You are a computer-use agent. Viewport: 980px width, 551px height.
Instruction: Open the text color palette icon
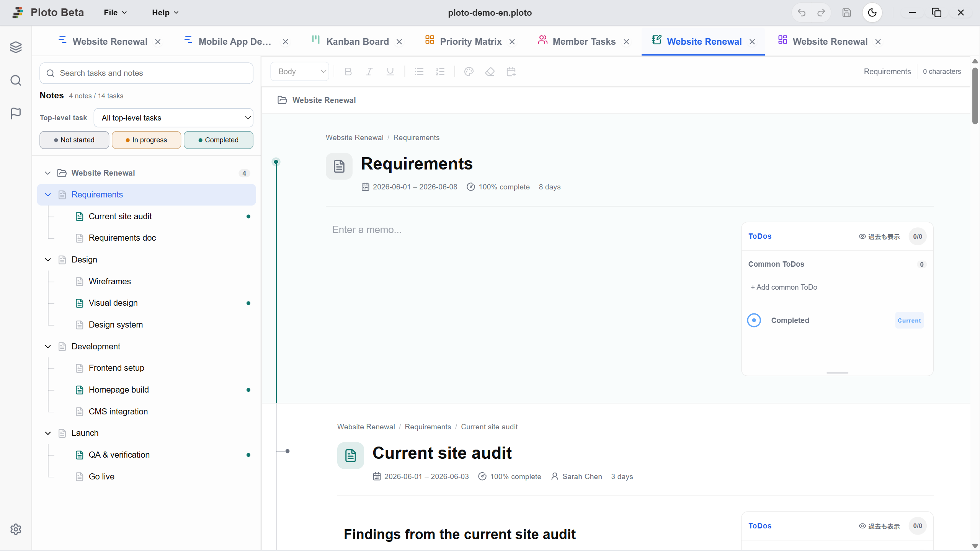coord(469,72)
